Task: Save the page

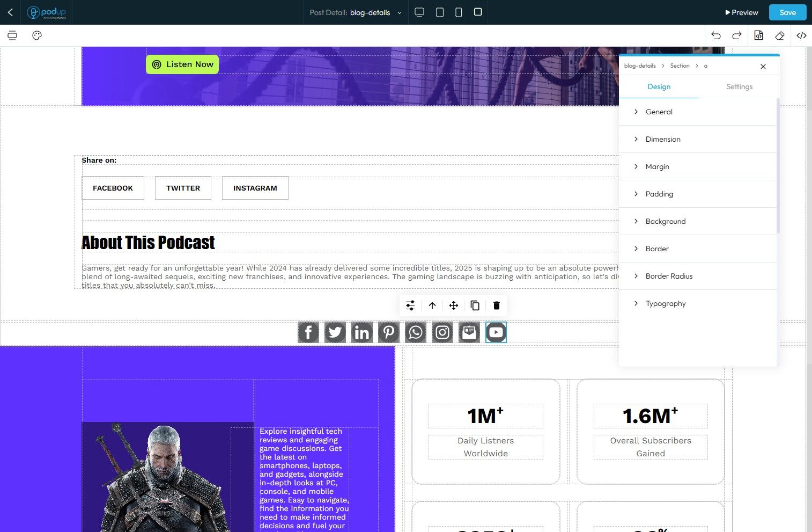Action: click(x=787, y=12)
